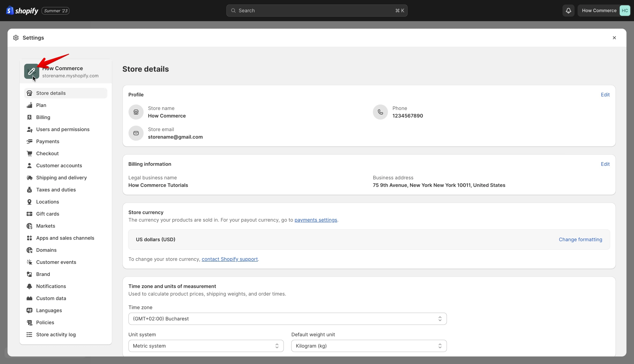Click the US dollars (USD) currency text
Screen dimensions: 634x364
(155, 239)
